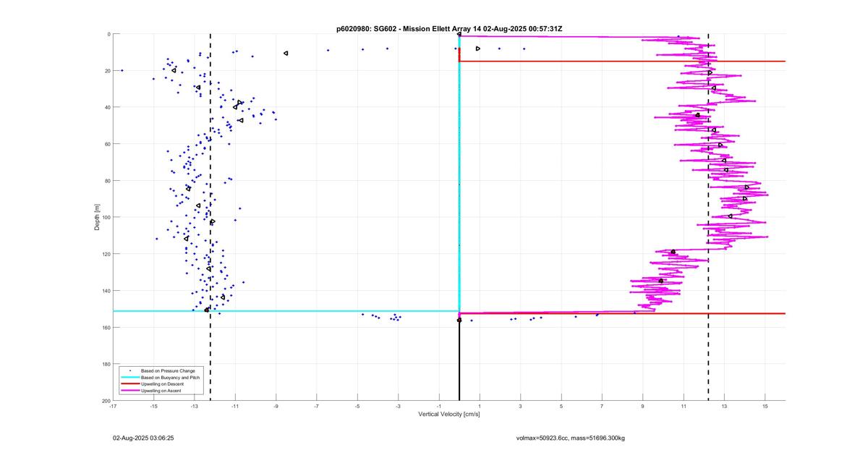Click the red line sample in the legend
The width and height of the screenshot is (868, 450).
129,384
